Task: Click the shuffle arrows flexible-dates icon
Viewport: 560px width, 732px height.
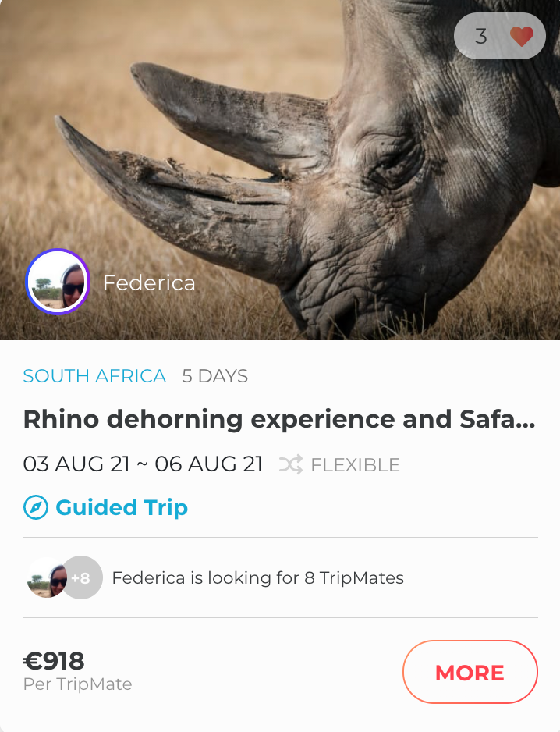Action: click(x=290, y=465)
